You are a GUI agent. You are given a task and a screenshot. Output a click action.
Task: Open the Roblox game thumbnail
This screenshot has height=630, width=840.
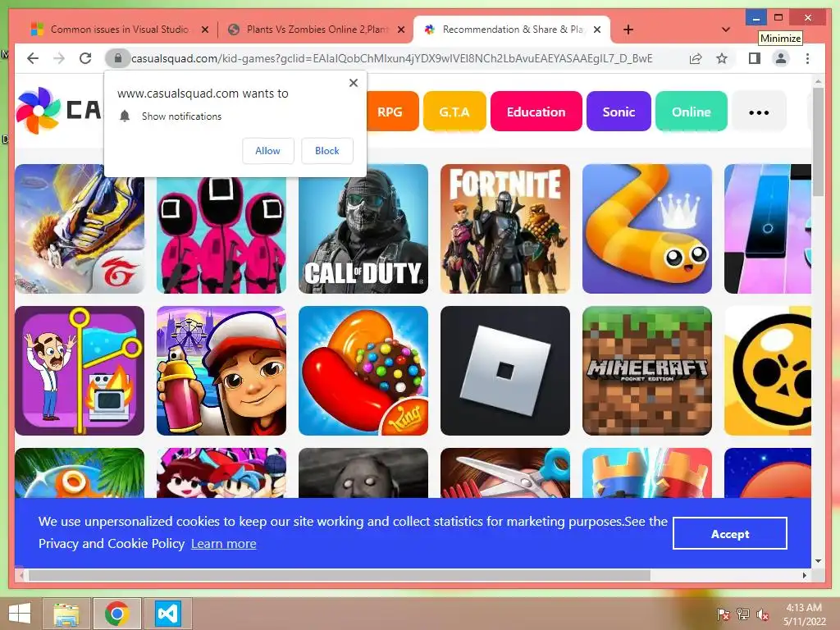pyautogui.click(x=505, y=371)
